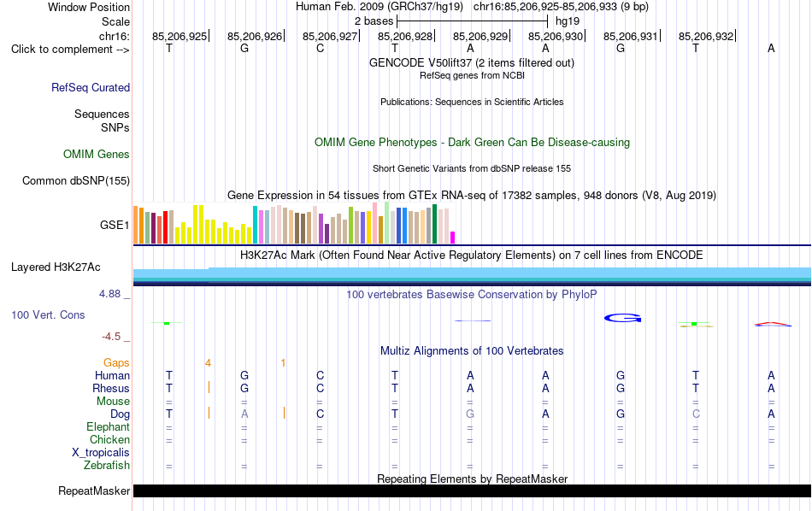812x511 pixels.
Task: Click the 'RefSeq genes from NCBI' title
Action: pyautogui.click(x=472, y=75)
